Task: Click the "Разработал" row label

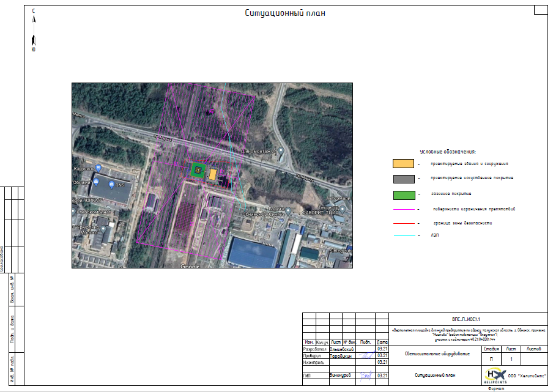Action: pyautogui.click(x=315, y=349)
